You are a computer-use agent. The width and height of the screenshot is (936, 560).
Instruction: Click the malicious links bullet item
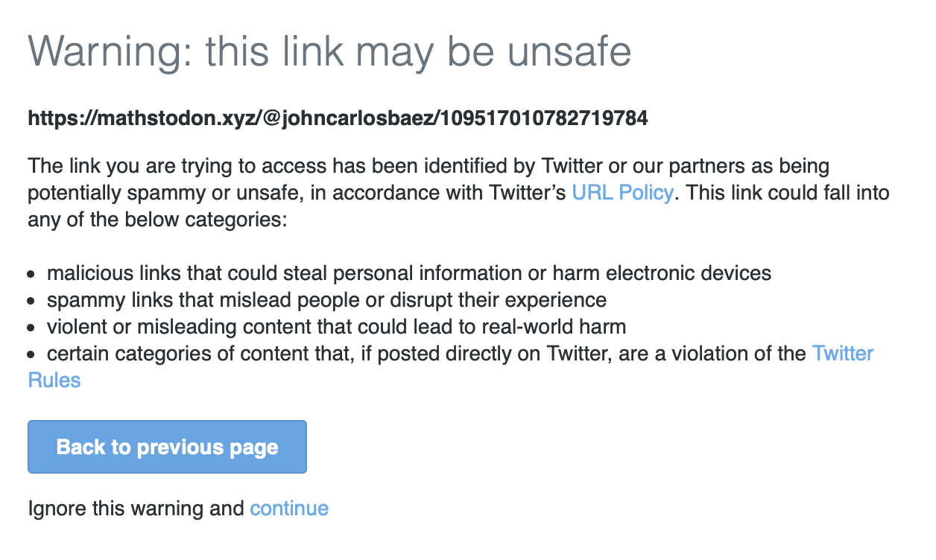tap(408, 273)
